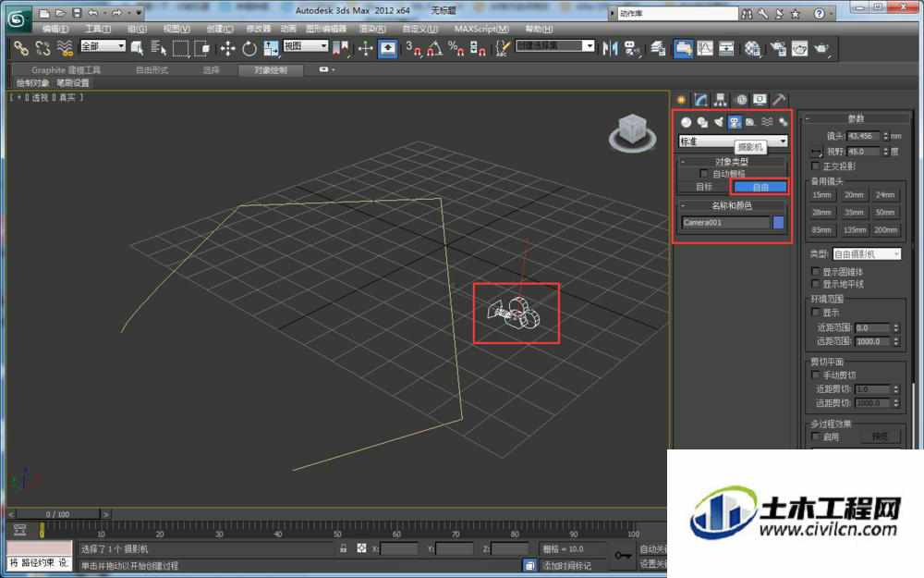Activate Select and Move tool
Viewport: 924px width, 578px height.
coord(227,48)
